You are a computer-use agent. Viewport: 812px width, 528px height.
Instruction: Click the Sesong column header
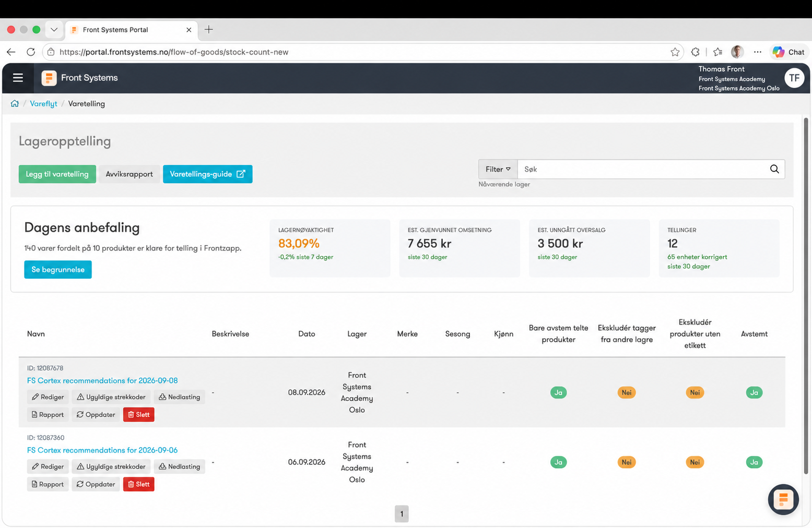[x=457, y=334]
